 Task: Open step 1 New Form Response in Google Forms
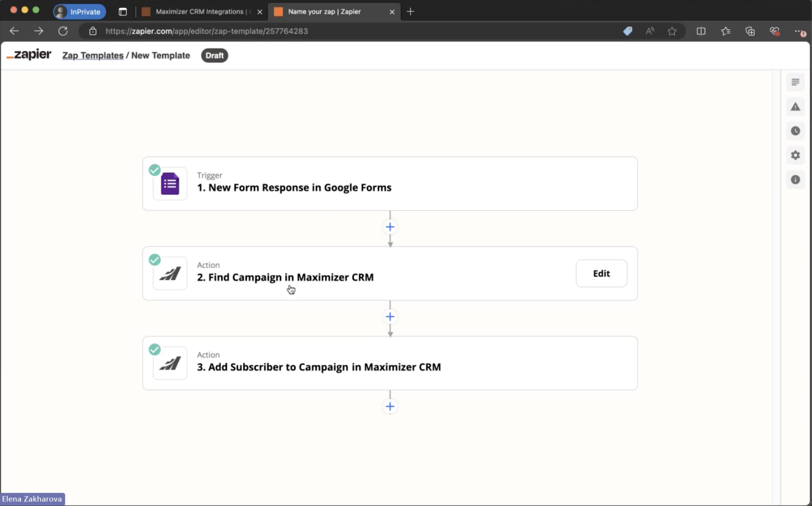[x=390, y=184]
